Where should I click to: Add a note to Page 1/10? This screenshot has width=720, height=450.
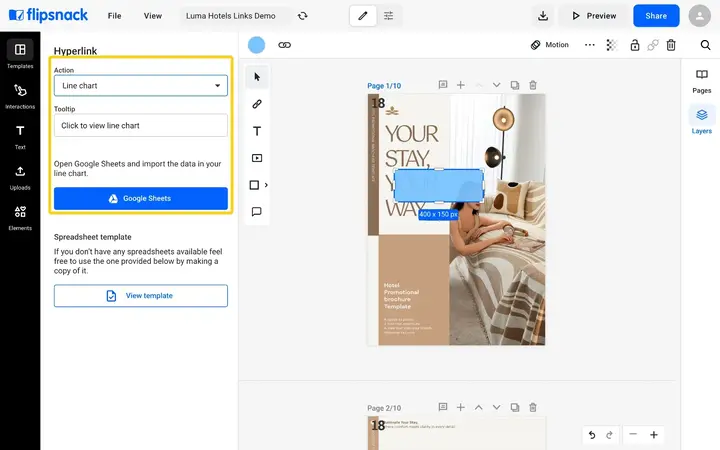[x=443, y=85]
